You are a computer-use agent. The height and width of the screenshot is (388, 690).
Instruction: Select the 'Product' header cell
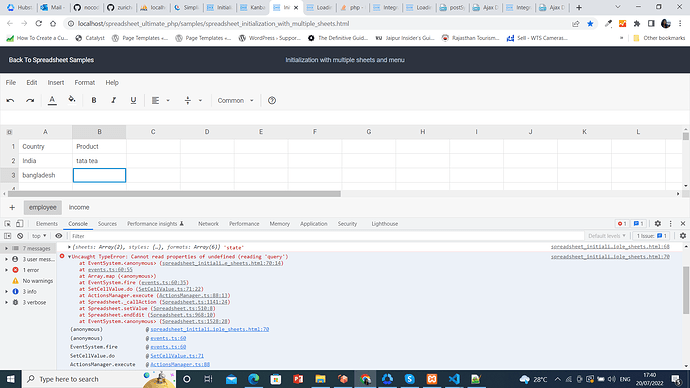(99, 146)
